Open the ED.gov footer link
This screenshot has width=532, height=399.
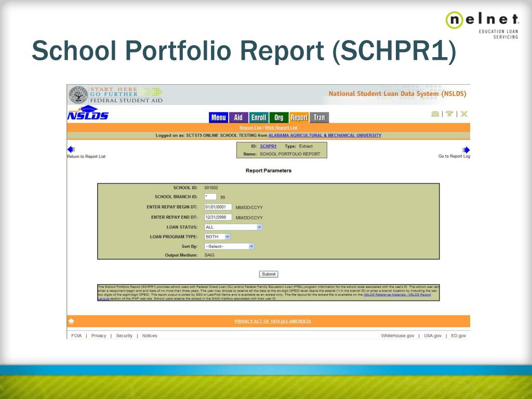point(458,336)
